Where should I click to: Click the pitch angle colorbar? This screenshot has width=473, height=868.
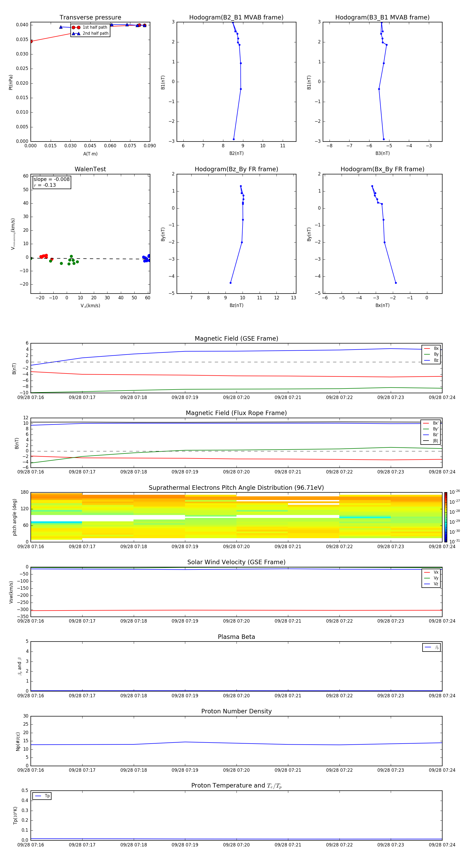pyautogui.click(x=446, y=517)
